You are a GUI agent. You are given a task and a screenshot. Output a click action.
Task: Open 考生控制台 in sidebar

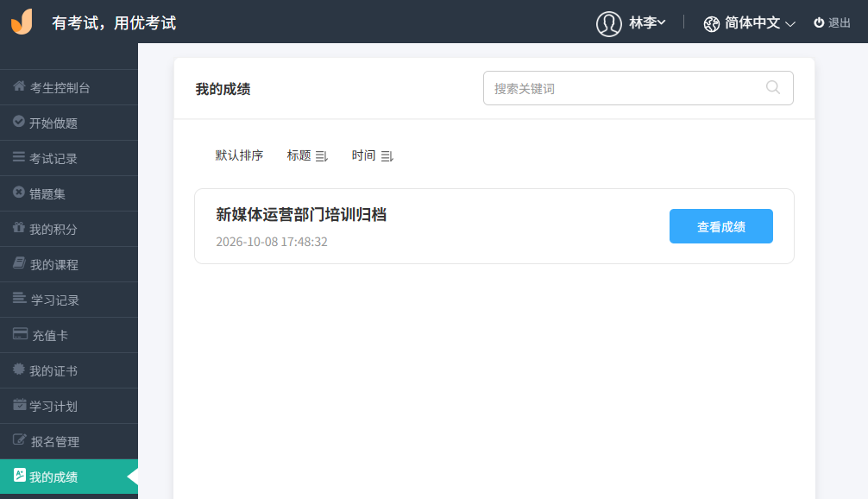click(69, 87)
